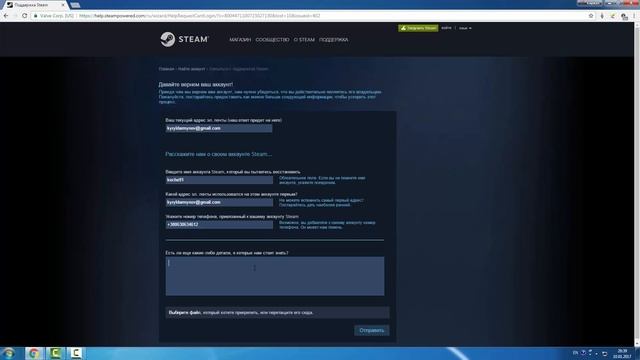Open the Windows Start menu
Viewport: 640px width, 360px height.
[9, 353]
